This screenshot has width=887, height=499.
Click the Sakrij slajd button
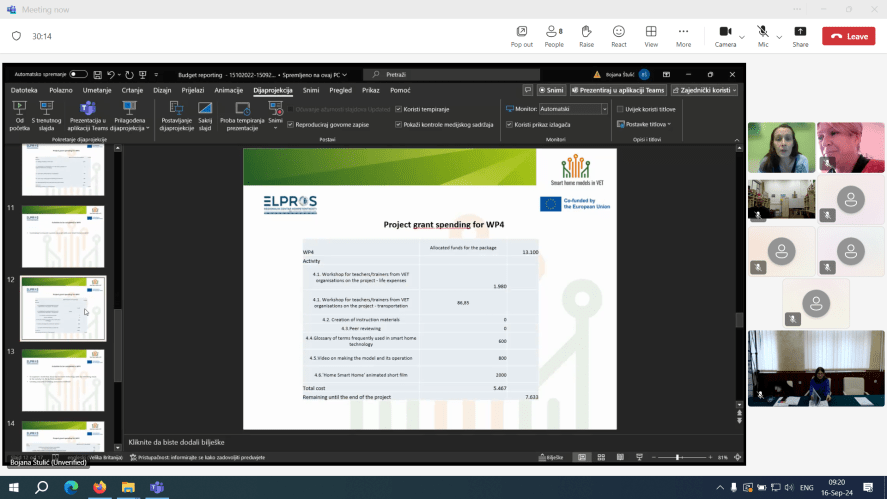tap(205, 116)
